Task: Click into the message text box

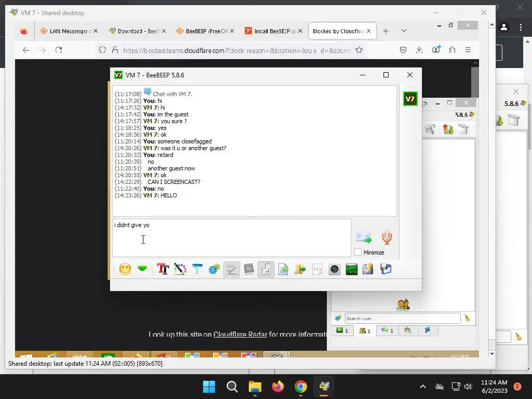Action: (232, 238)
